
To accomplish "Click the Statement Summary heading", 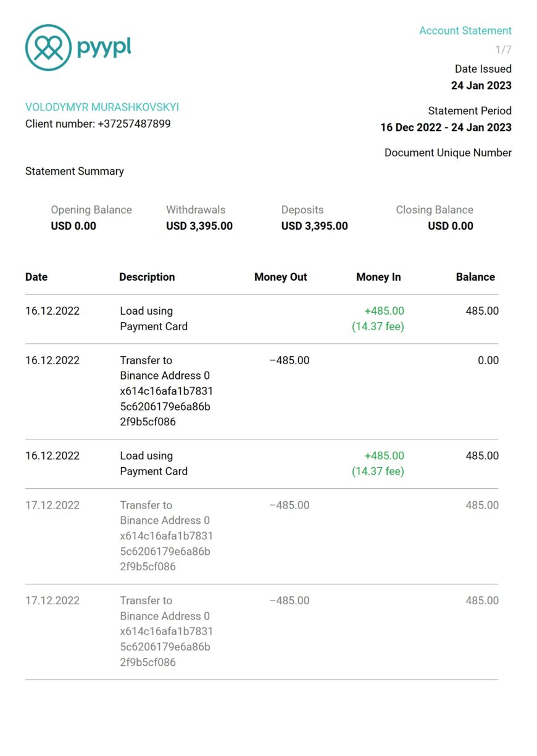I will tap(75, 172).
